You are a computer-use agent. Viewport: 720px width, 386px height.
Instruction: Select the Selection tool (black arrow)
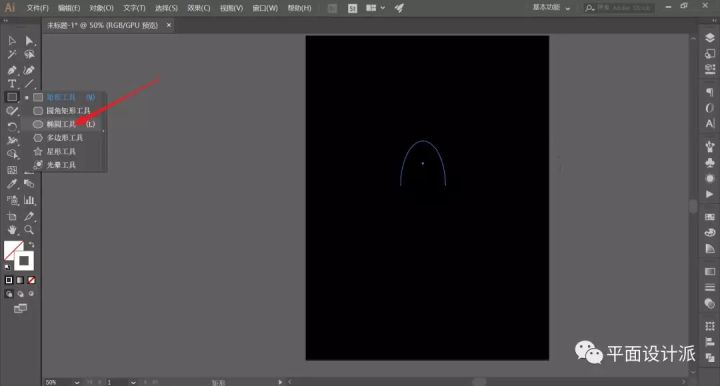click(x=12, y=41)
